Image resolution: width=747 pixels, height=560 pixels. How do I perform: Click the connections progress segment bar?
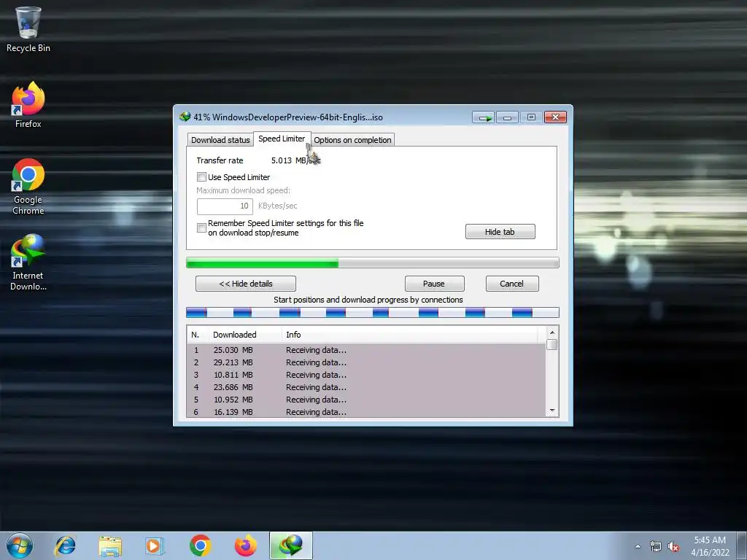point(372,313)
